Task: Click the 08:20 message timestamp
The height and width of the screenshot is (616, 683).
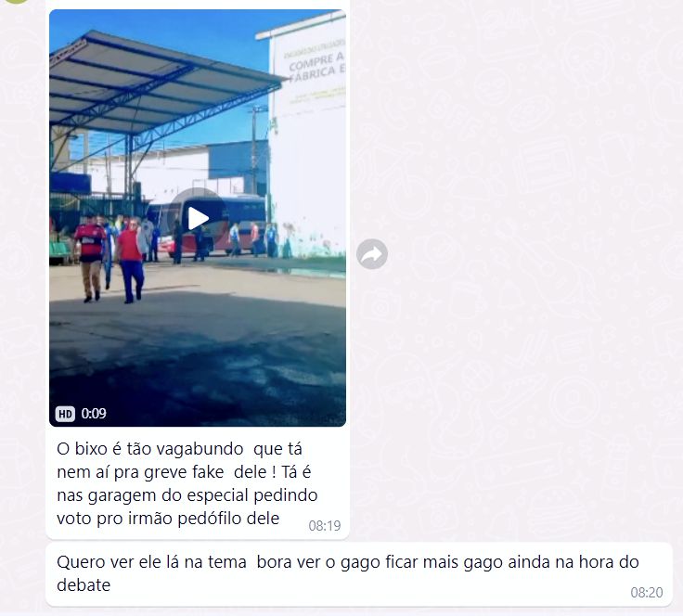Action: click(x=647, y=593)
